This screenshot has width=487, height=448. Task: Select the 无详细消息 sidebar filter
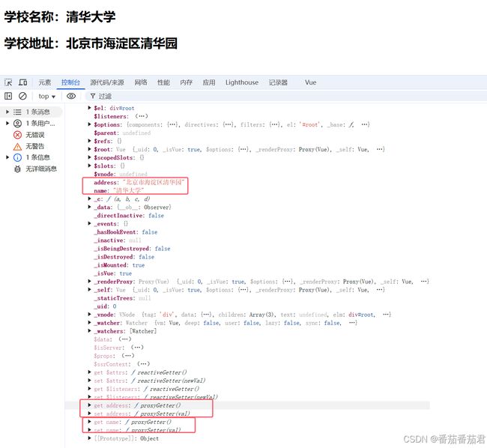pyautogui.click(x=41, y=169)
